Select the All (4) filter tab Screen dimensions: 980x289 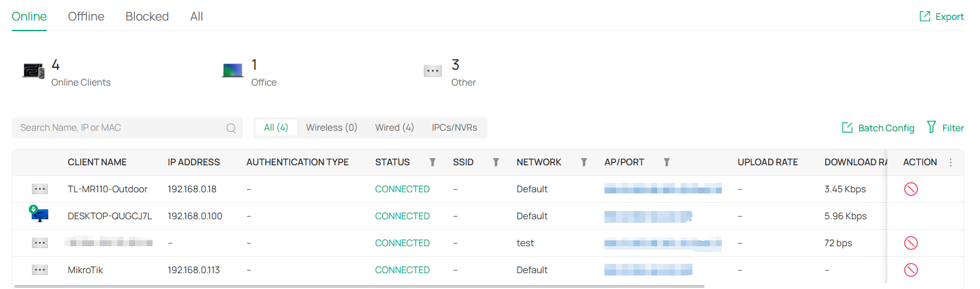[x=276, y=128]
